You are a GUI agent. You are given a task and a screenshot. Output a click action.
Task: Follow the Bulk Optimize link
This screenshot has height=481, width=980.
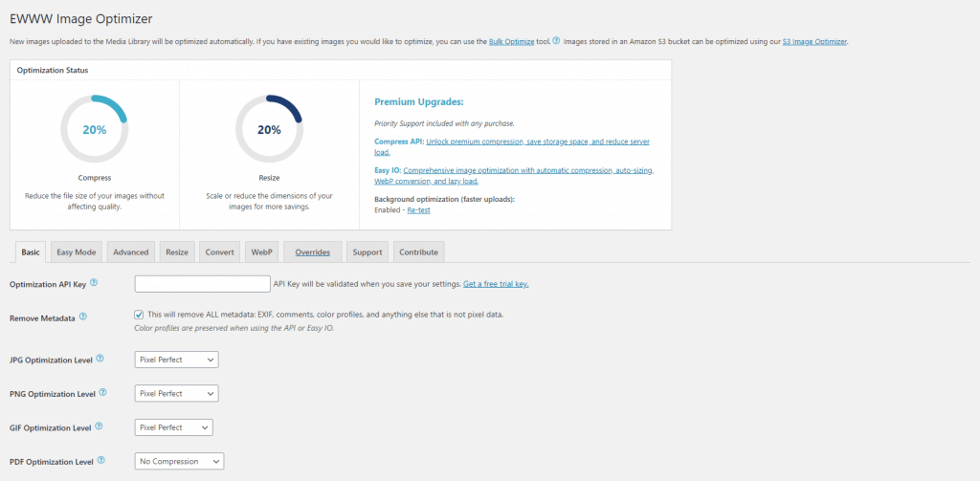(x=511, y=42)
